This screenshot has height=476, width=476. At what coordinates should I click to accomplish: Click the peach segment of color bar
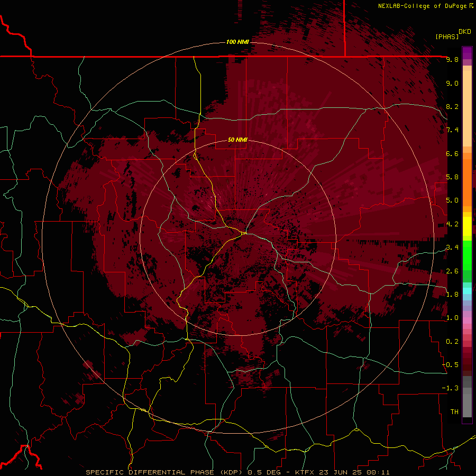coord(467,108)
